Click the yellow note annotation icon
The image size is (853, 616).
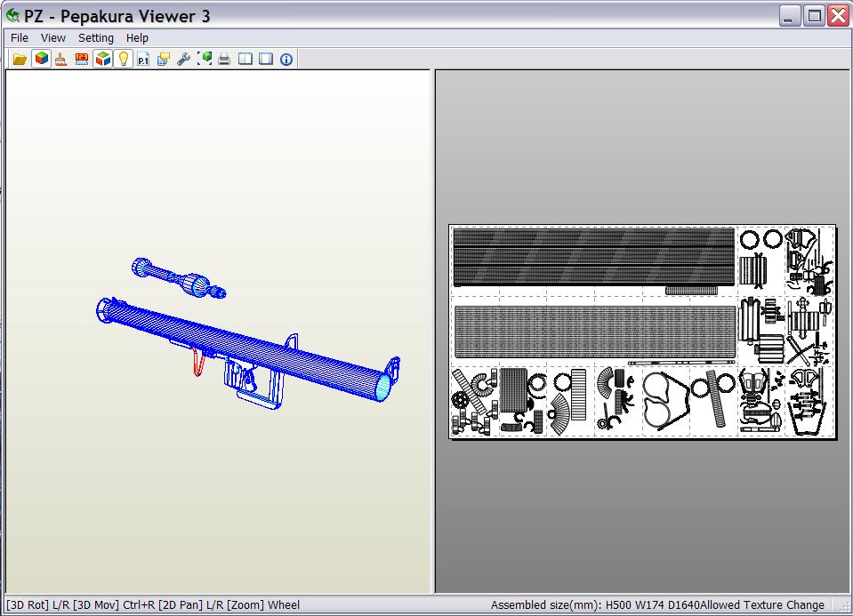[x=164, y=60]
